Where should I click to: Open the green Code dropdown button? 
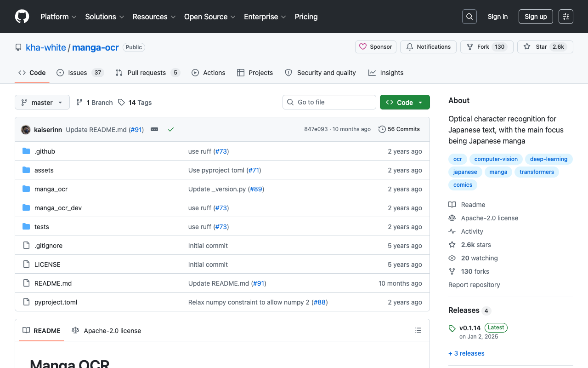click(x=405, y=102)
